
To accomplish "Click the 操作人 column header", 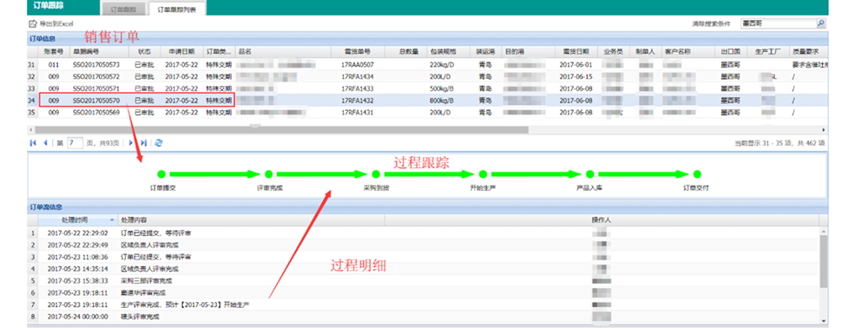I will 602,220.
